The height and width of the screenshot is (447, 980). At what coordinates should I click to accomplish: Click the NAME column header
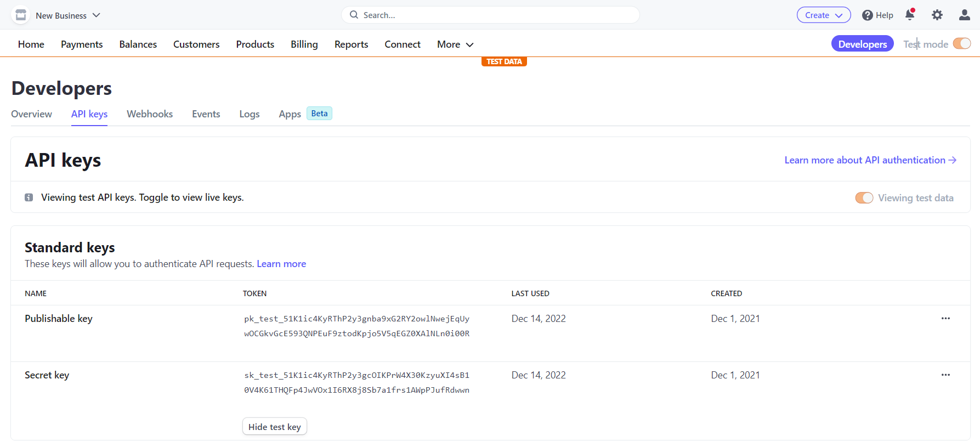[36, 293]
